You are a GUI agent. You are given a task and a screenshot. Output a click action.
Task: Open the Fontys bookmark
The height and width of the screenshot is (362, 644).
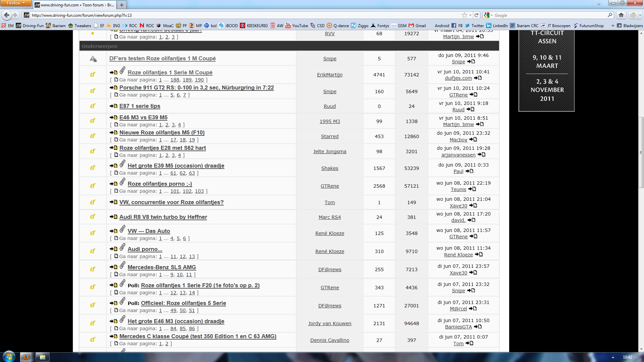coord(380,25)
